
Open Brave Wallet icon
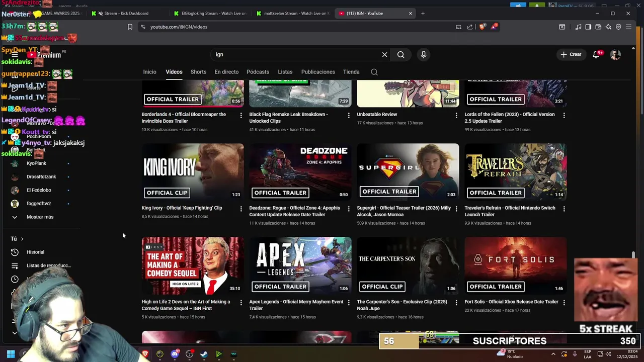point(598,27)
